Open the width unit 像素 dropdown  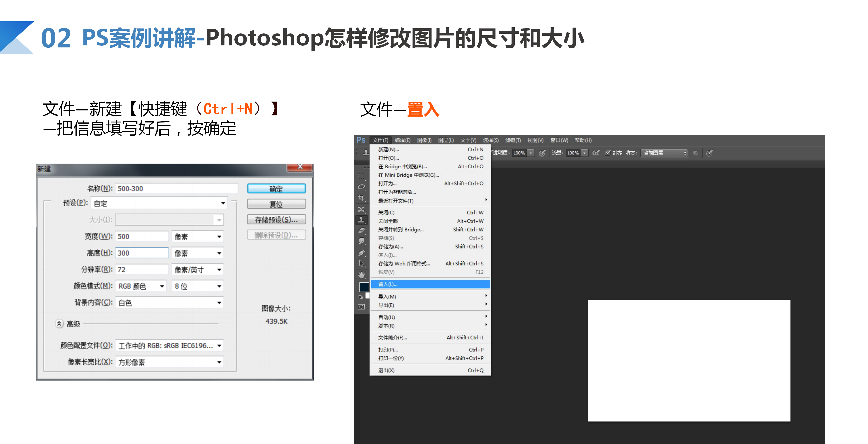pyautogui.click(x=198, y=237)
